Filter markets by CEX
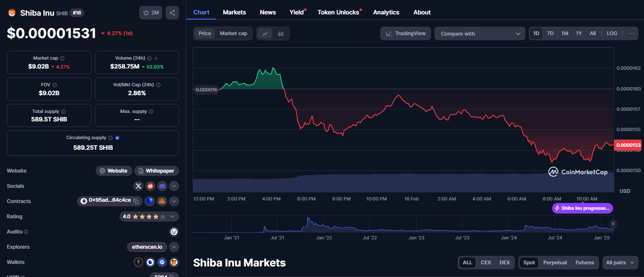Screen dimensions: 644x277 tap(486, 263)
